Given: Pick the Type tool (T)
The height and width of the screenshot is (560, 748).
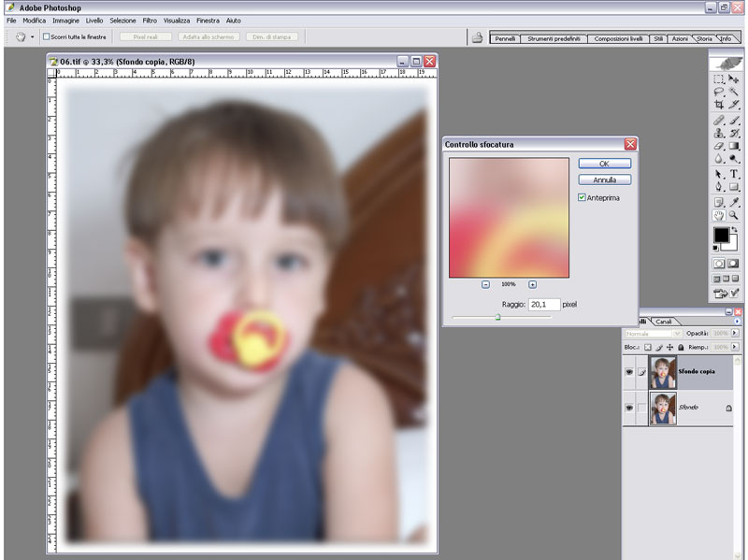Looking at the screenshot, I should pyautogui.click(x=734, y=174).
